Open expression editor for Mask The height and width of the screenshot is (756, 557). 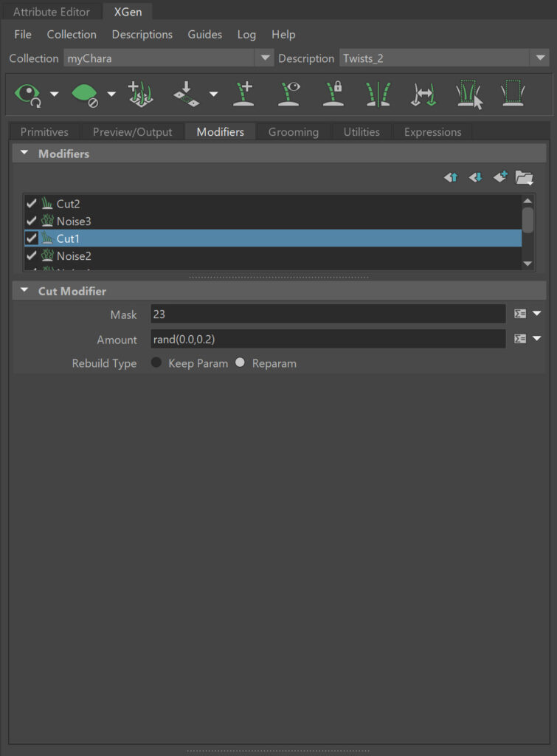[520, 314]
